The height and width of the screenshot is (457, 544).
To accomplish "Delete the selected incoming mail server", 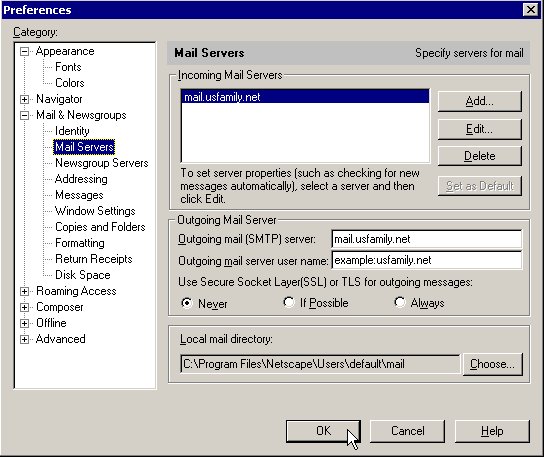I will (x=479, y=156).
